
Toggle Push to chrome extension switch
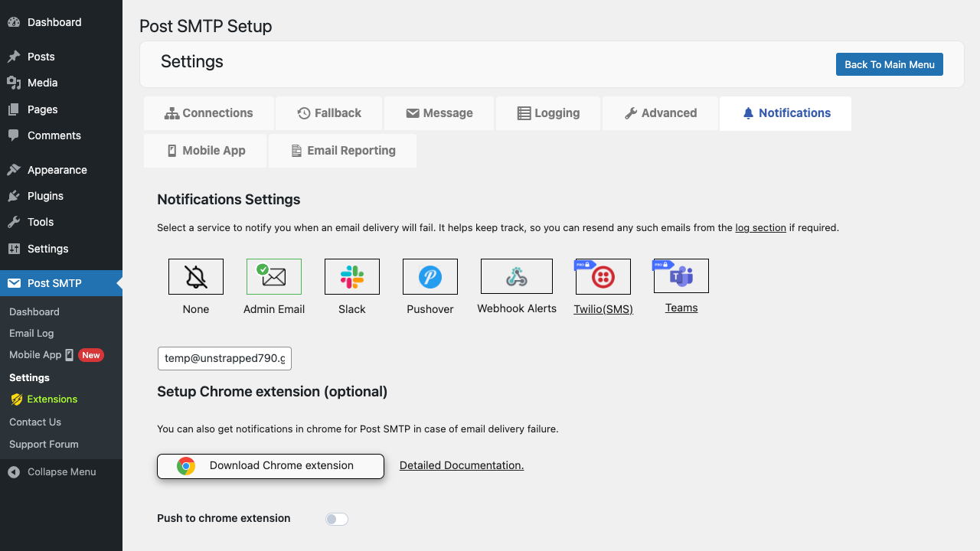(x=337, y=519)
